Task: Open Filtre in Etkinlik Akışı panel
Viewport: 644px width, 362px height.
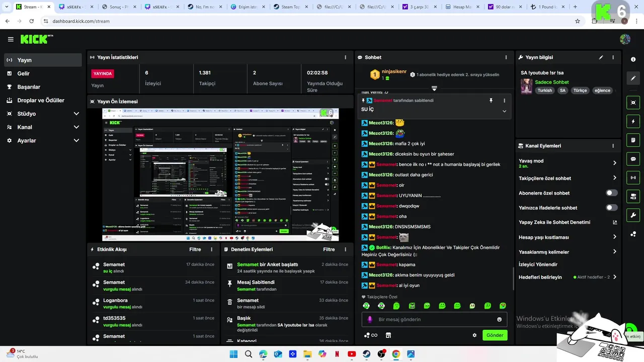Action: point(195,249)
